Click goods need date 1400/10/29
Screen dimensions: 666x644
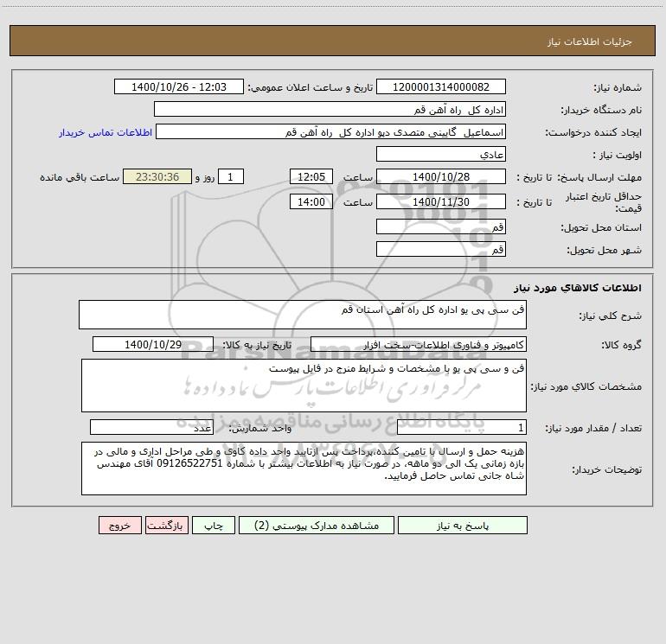point(153,344)
